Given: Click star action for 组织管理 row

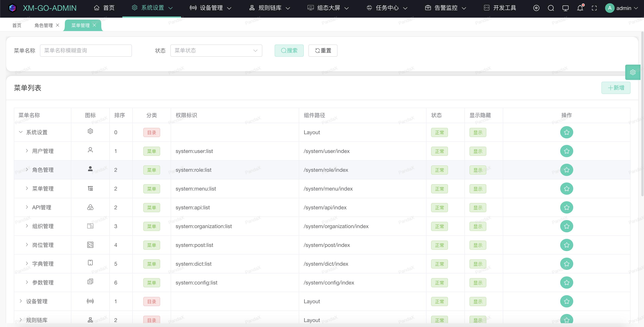Looking at the screenshot, I should pos(567,226).
